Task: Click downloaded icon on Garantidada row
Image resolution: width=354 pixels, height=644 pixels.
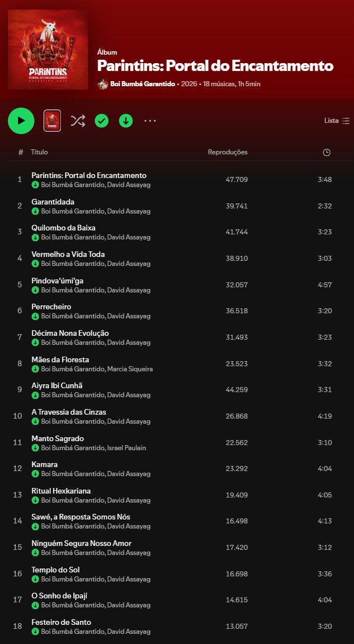Action: click(36, 211)
